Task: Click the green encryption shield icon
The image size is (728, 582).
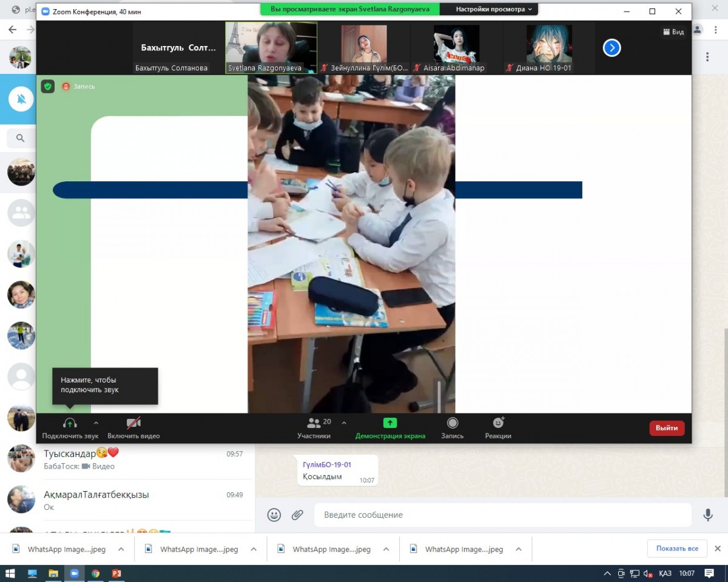Action: tap(48, 87)
